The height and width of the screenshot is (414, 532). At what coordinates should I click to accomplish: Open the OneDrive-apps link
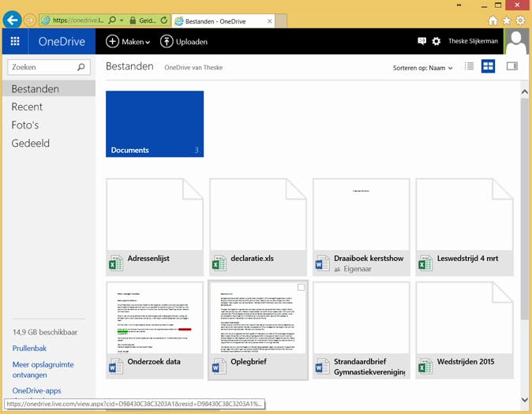(x=36, y=390)
